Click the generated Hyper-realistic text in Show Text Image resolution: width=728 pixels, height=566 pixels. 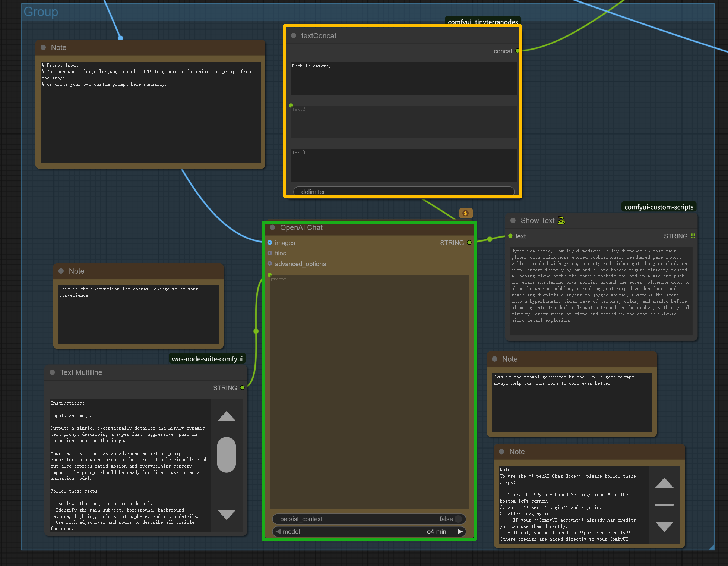601,291
